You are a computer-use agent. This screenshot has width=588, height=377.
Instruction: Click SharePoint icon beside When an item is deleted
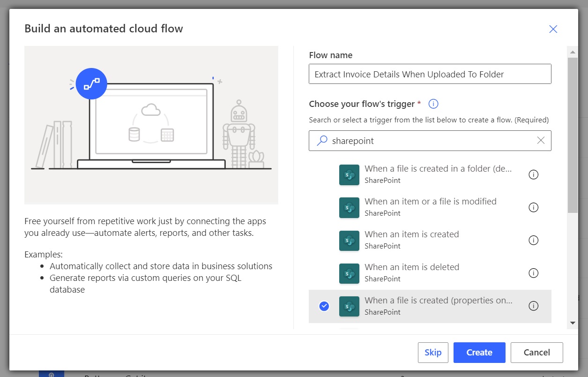pyautogui.click(x=349, y=273)
